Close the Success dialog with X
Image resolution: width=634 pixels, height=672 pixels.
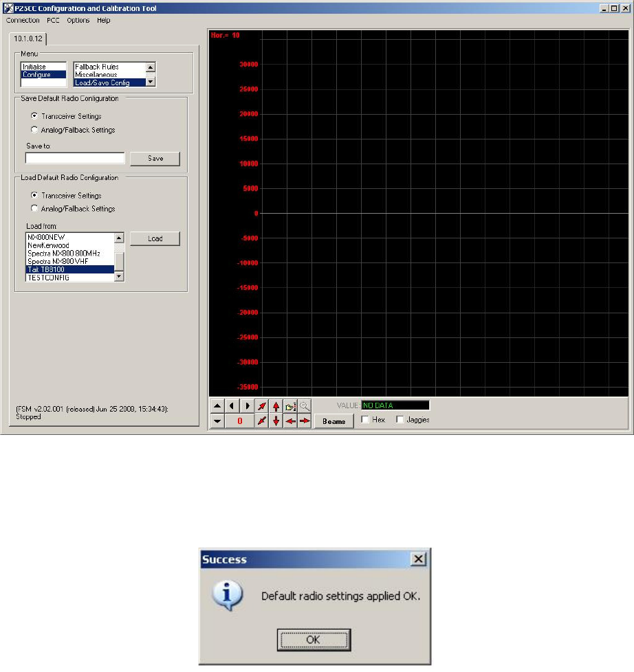tap(418, 559)
